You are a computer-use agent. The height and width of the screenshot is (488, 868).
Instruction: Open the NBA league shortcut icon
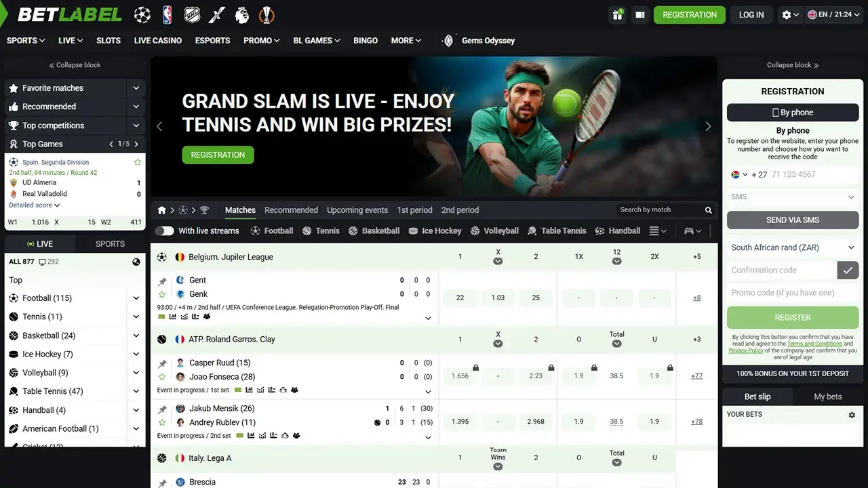(167, 14)
